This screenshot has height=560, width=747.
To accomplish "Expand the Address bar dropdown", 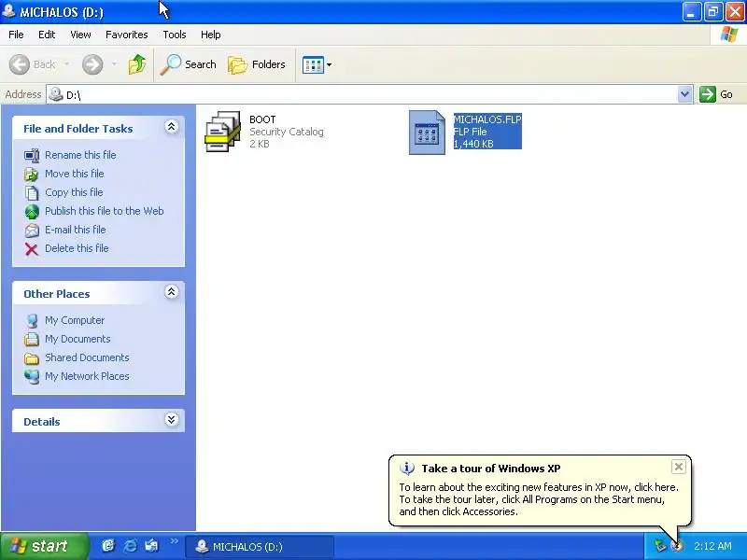I will (684, 94).
